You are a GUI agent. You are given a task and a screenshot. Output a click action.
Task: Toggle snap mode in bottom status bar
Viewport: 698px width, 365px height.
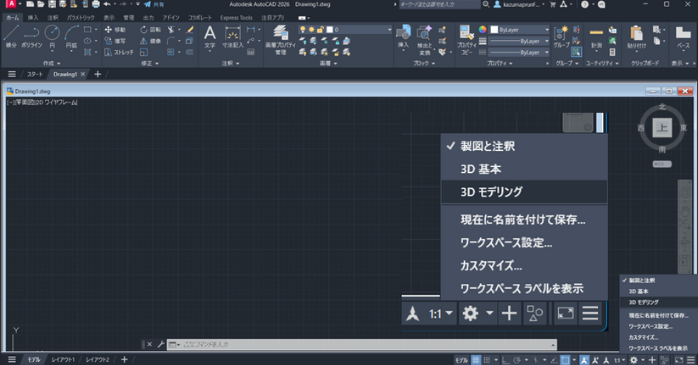click(487, 360)
